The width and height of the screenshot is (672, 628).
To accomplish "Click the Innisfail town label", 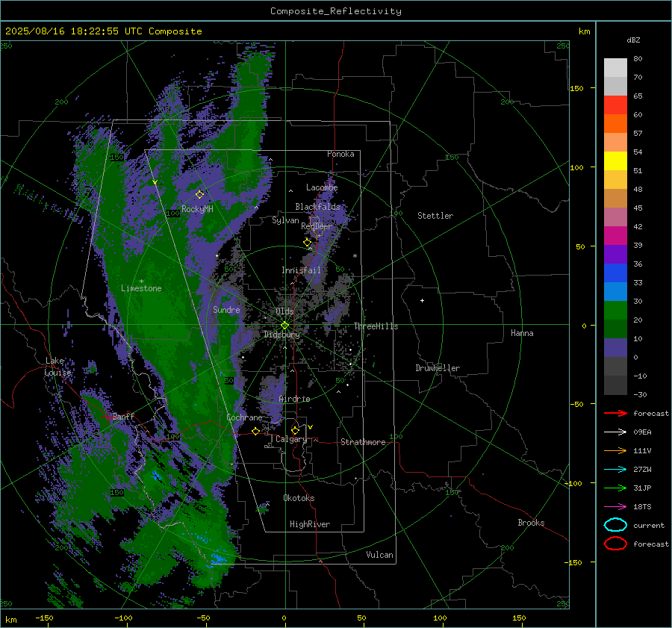I will click(301, 270).
